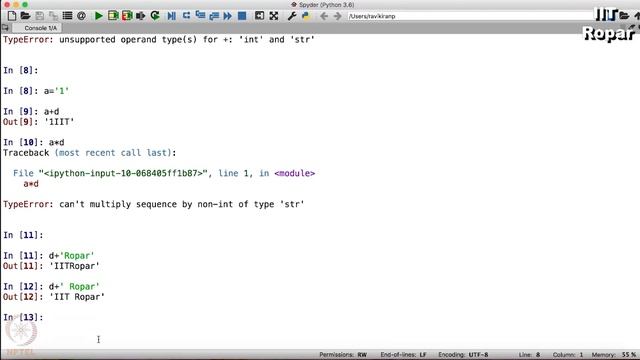Click the ipython-input-10 file reference
The height and width of the screenshot is (360, 640).
coord(123,173)
